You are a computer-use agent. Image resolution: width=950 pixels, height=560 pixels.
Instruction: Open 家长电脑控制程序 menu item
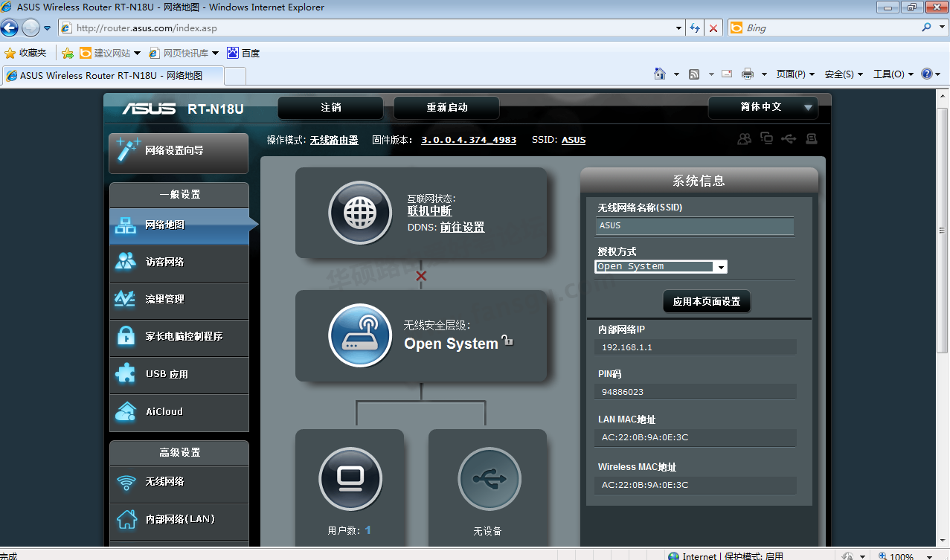click(x=179, y=337)
